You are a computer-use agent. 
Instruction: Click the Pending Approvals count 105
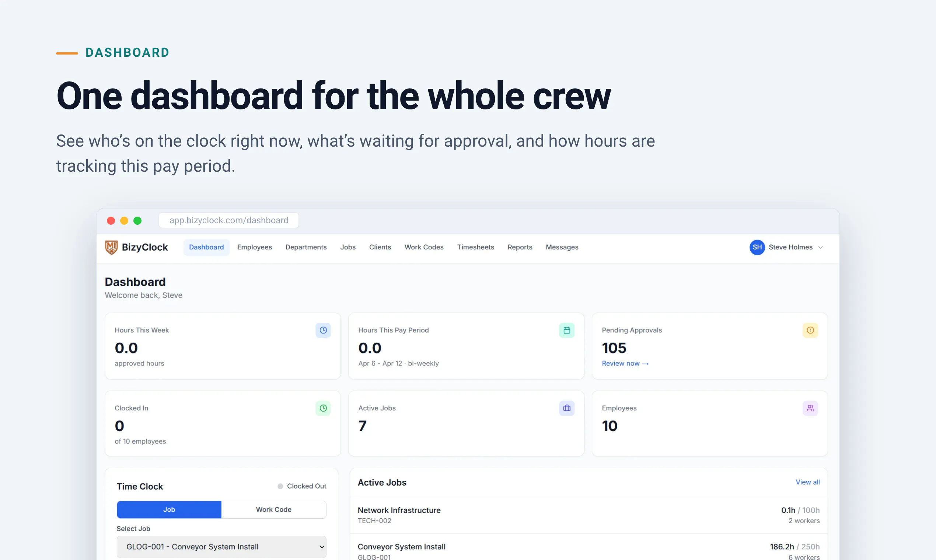click(x=614, y=348)
